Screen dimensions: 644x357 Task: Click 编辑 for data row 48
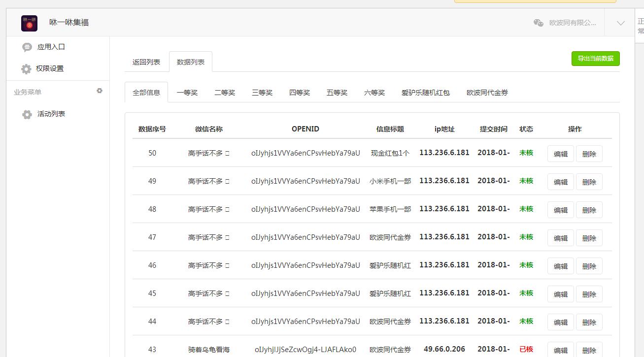(x=561, y=210)
